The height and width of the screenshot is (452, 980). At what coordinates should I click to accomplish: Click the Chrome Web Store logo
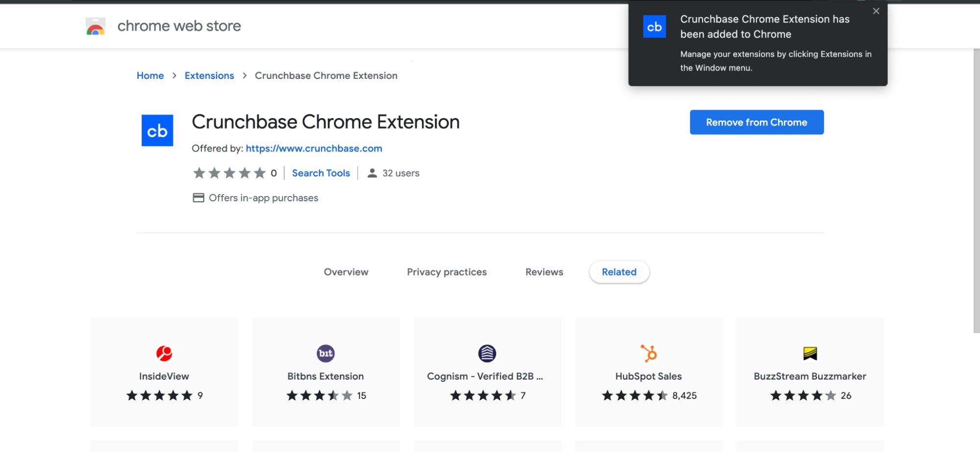[95, 25]
